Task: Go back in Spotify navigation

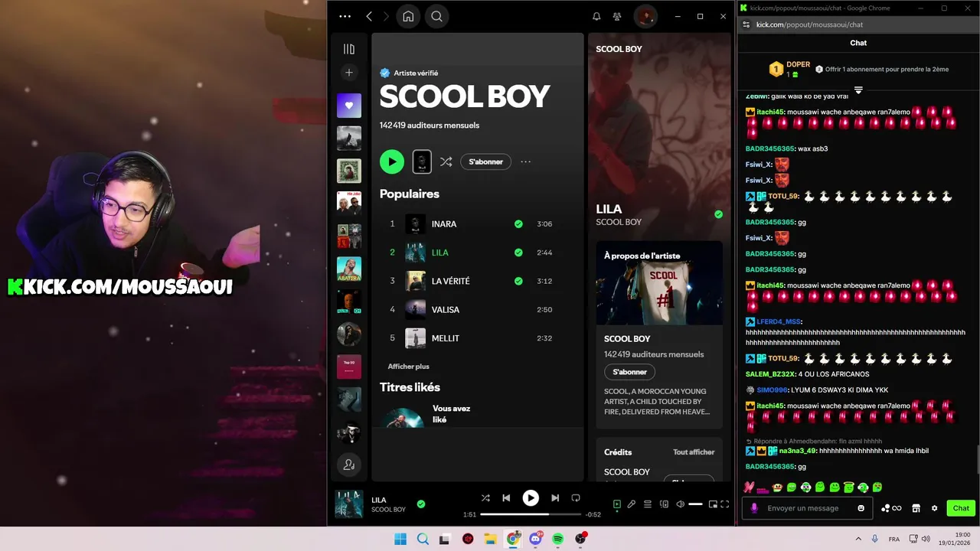Action: point(369,16)
